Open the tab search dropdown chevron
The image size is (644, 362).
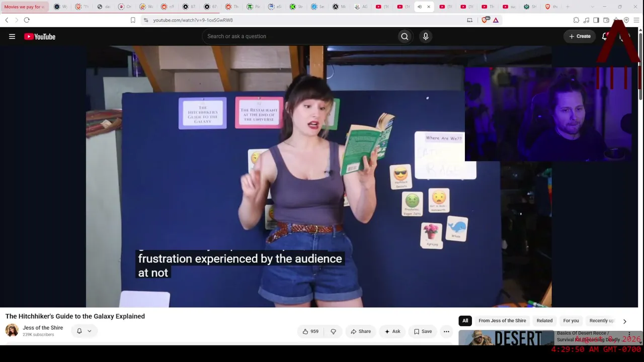592,7
